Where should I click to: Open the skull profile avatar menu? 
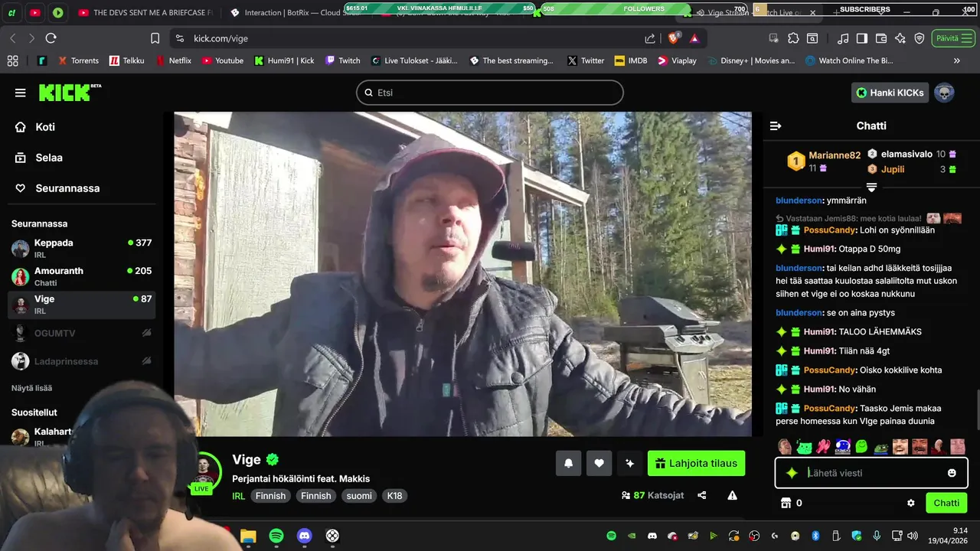pyautogui.click(x=944, y=93)
